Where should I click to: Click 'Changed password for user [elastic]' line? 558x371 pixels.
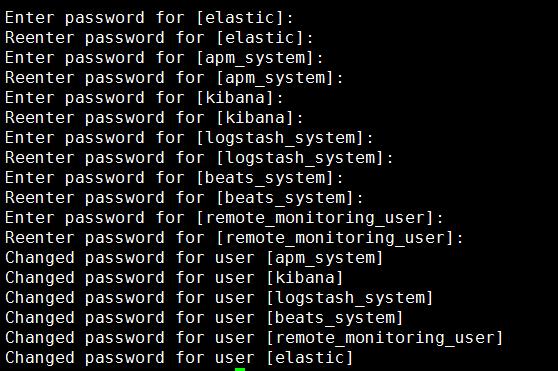click(x=179, y=357)
